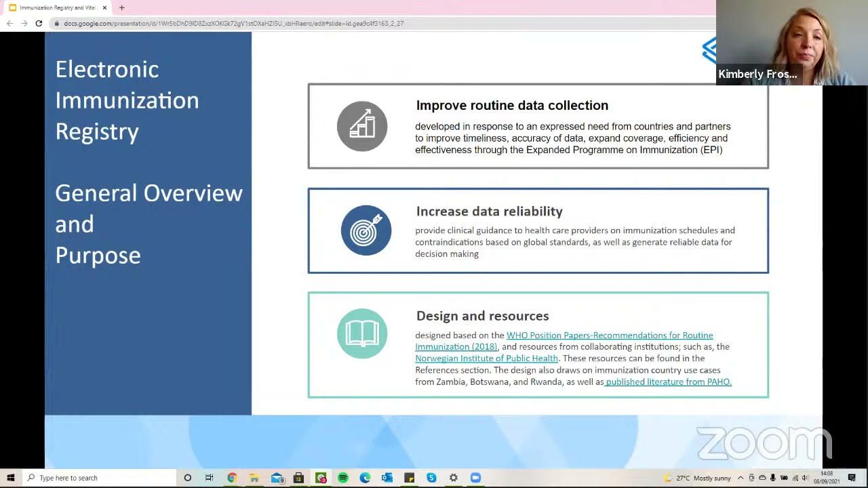
Task: Click the browser address bar URL
Action: pos(233,23)
